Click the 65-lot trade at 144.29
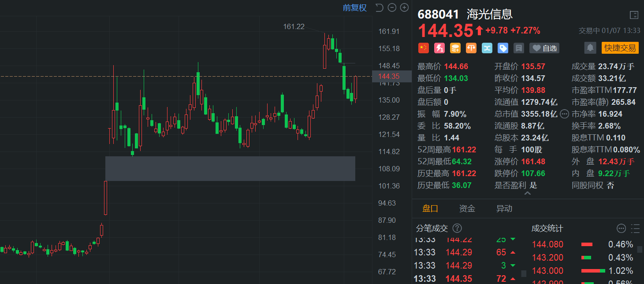 tap(465, 252)
